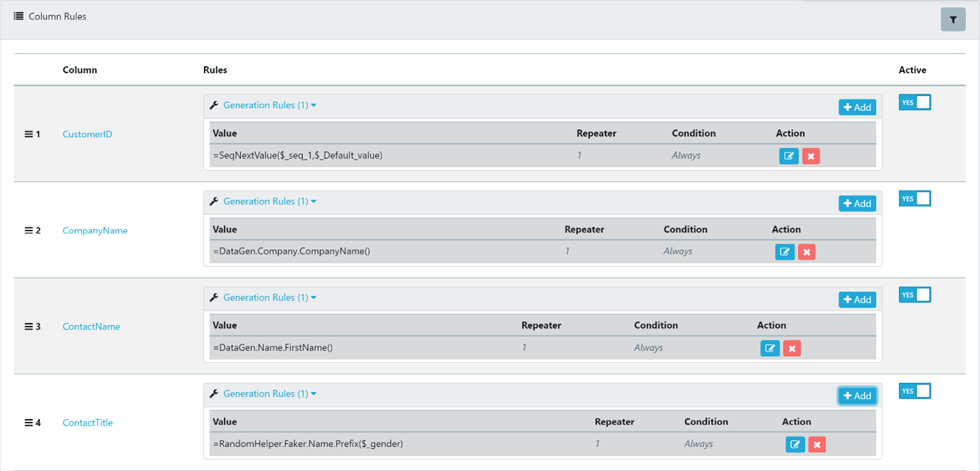Viewport: 980px width, 471px height.
Task: Click the Value header in the CustomerID rule table
Action: (225, 133)
